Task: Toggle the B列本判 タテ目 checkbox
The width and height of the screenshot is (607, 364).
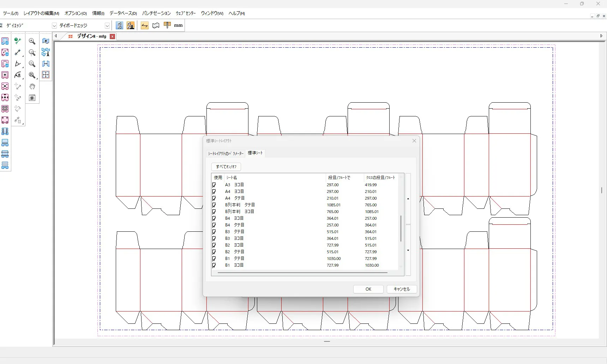Action: (x=214, y=205)
